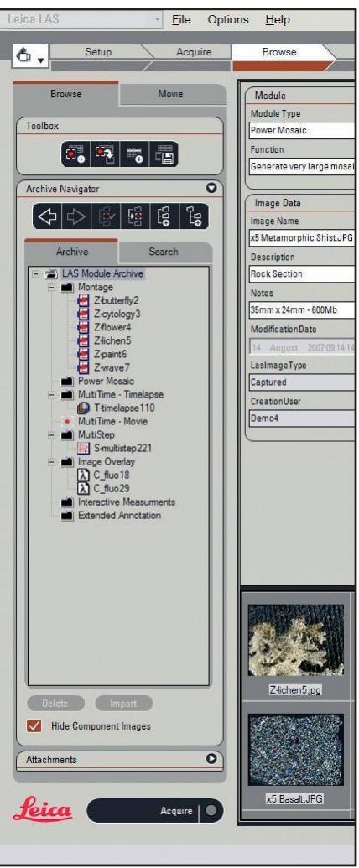Click the tree-with-checkmark icon in Archive Navigator
This screenshot has height=868, width=359.
coord(106,217)
